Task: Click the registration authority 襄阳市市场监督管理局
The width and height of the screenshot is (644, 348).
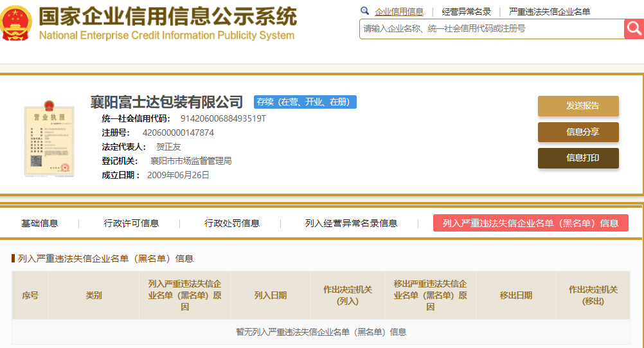Action: click(x=191, y=161)
